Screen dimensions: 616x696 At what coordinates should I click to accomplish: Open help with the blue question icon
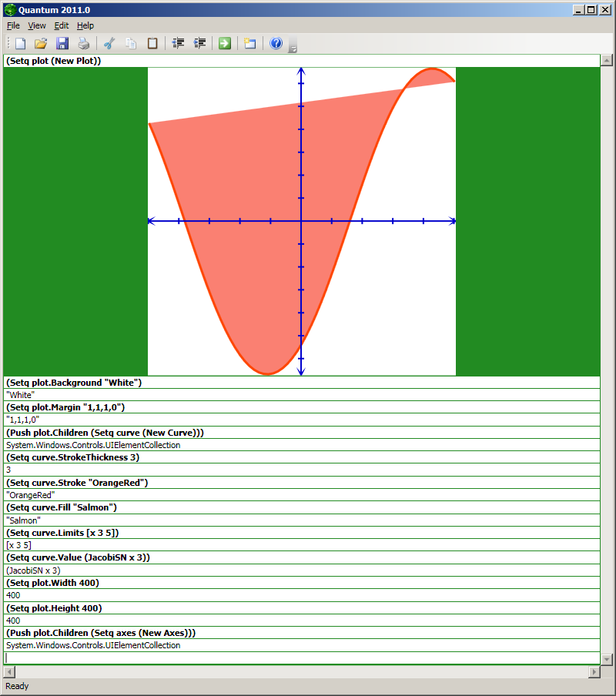tap(276, 43)
